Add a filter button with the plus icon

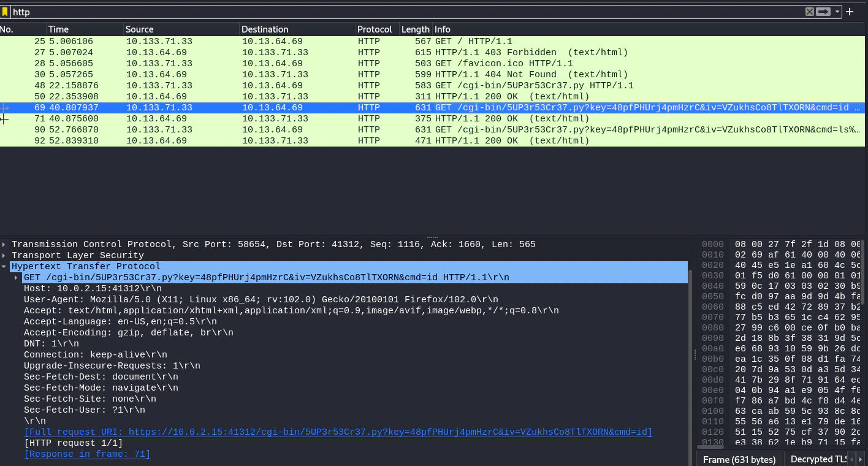(x=850, y=12)
